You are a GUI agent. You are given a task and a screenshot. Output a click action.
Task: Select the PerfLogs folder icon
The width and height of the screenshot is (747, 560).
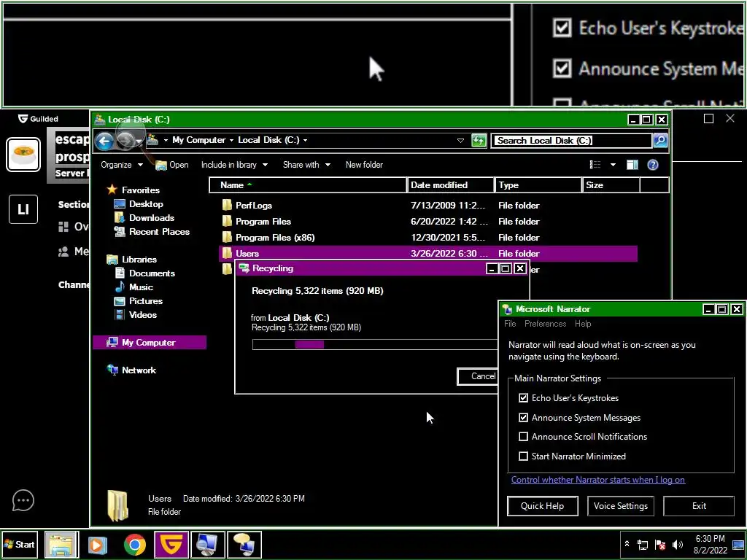click(228, 205)
